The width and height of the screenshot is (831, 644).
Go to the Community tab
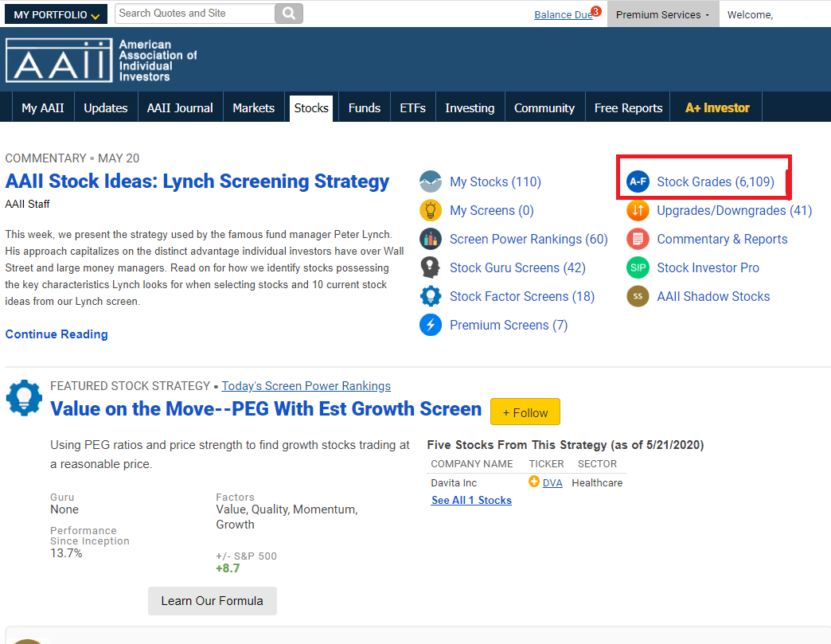(544, 107)
